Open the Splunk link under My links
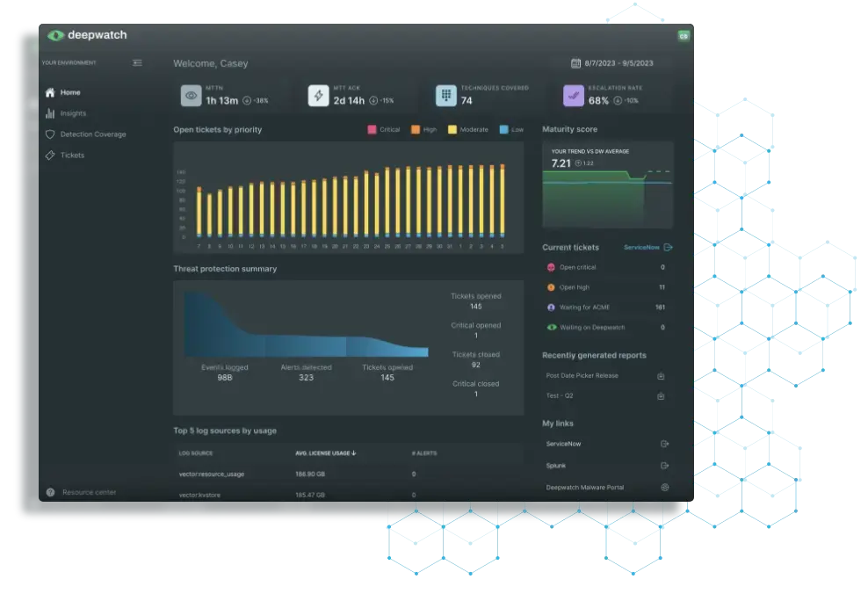The width and height of the screenshot is (868, 601). click(556, 466)
